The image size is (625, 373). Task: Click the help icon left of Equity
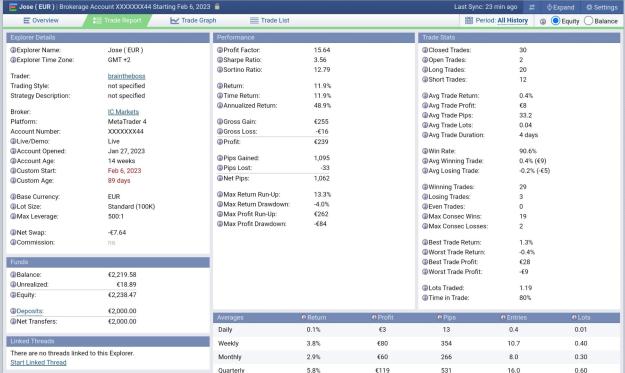tap(542, 21)
